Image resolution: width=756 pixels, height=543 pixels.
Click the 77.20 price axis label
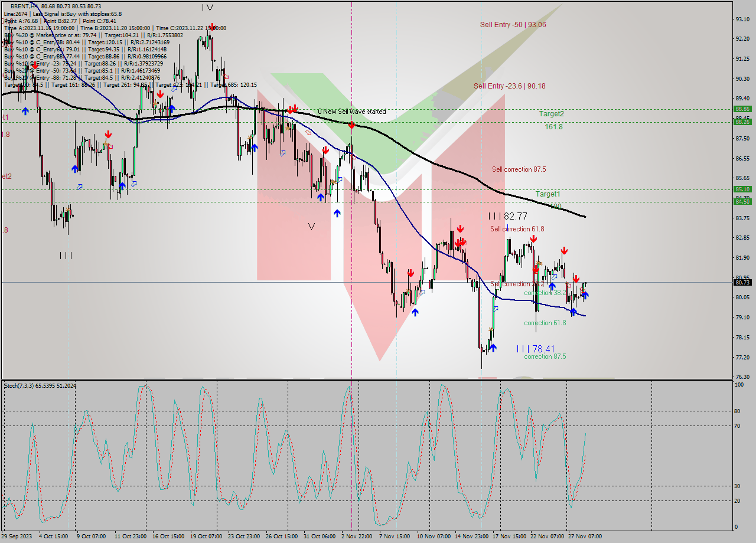[742, 358]
